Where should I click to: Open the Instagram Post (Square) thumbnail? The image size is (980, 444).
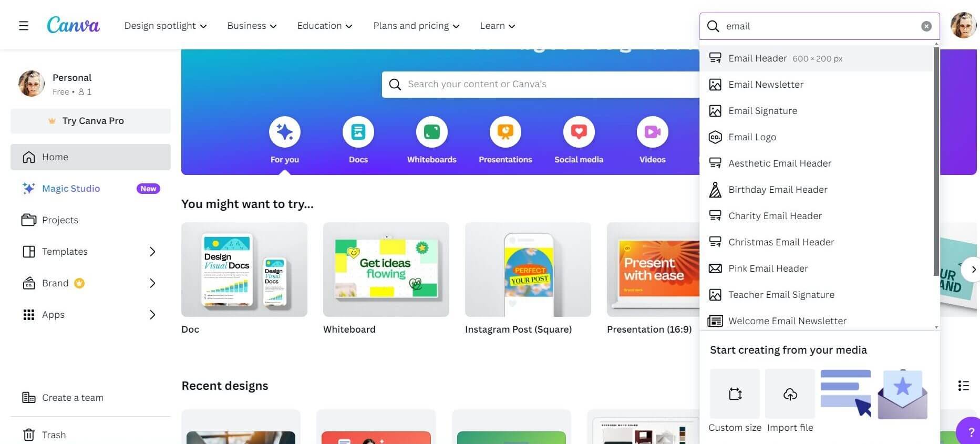pyautogui.click(x=528, y=270)
